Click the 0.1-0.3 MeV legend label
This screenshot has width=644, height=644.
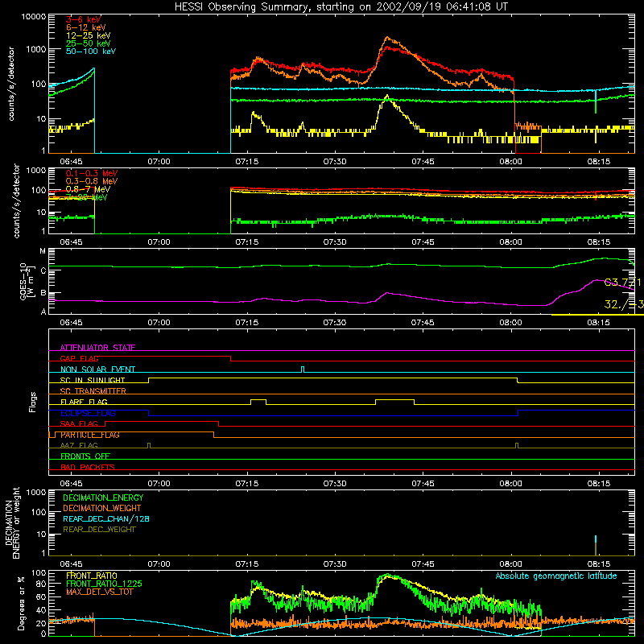pyautogui.click(x=92, y=173)
